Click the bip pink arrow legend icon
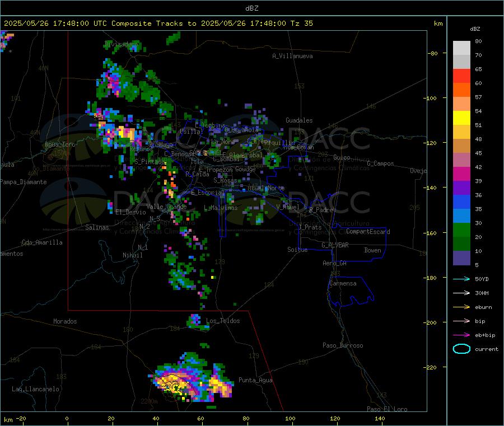 [x=461, y=321]
